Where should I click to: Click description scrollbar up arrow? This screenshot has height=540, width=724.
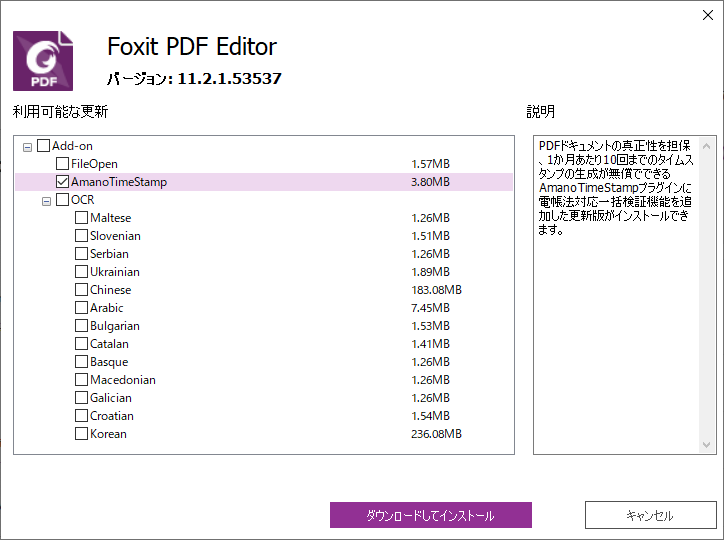tap(706, 146)
